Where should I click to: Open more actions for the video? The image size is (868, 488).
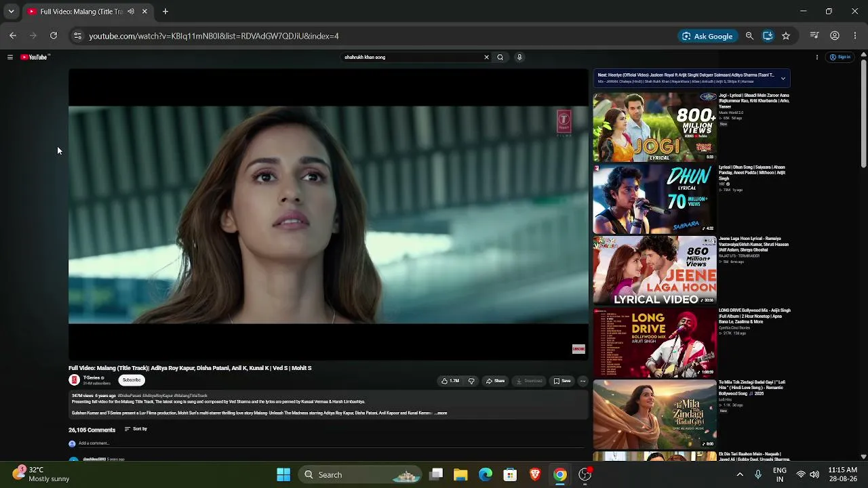[x=583, y=381]
